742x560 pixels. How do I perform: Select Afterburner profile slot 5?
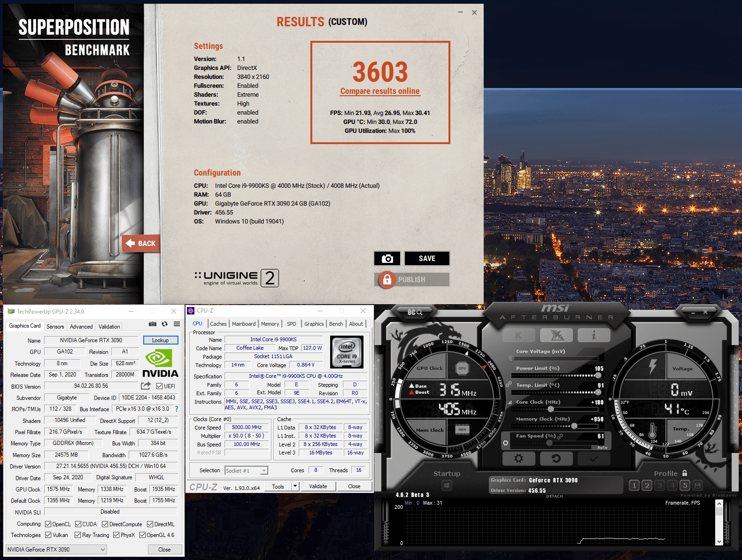(x=685, y=485)
